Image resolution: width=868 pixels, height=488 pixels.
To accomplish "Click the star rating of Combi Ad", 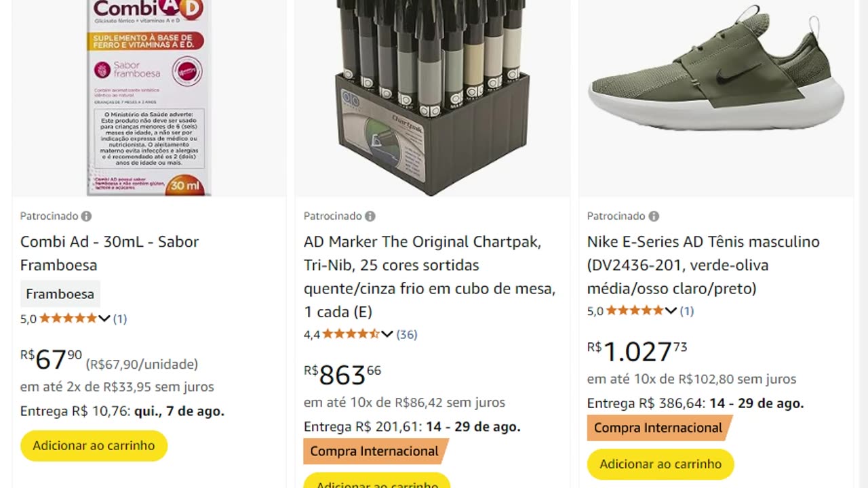I will pos(68,319).
